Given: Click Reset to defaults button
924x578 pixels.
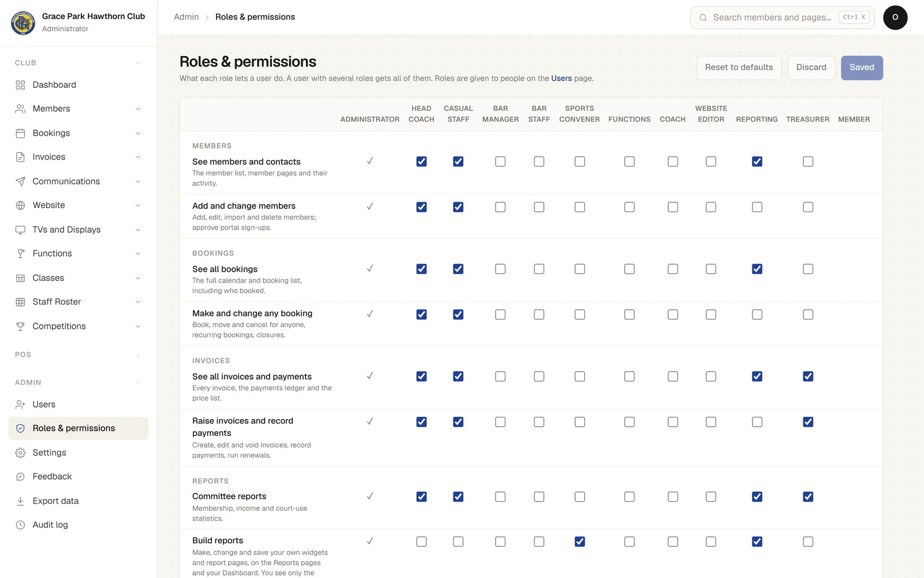Looking at the screenshot, I should (x=739, y=68).
